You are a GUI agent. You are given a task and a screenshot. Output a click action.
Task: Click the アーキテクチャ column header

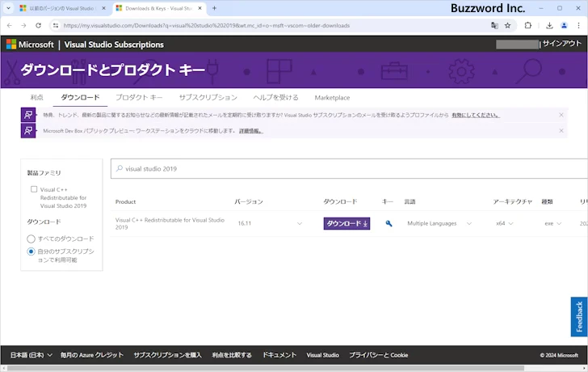point(513,201)
